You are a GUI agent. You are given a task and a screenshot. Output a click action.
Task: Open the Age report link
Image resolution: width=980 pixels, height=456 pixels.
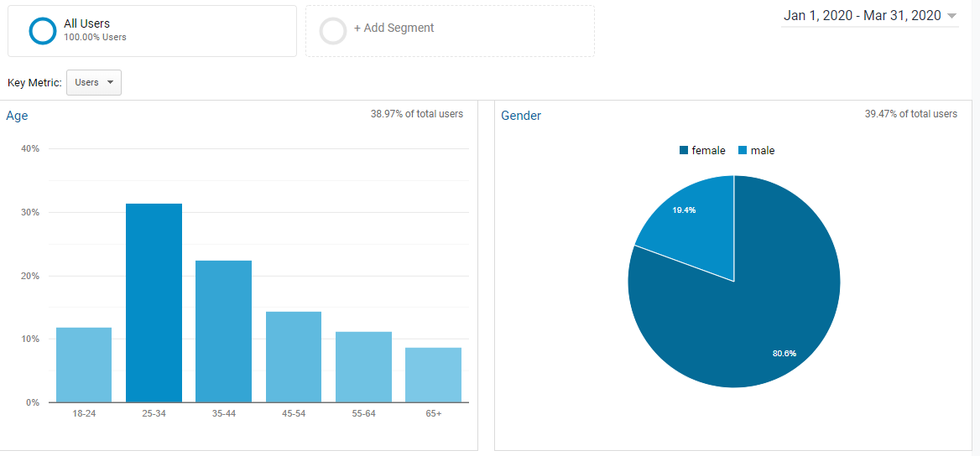[17, 116]
